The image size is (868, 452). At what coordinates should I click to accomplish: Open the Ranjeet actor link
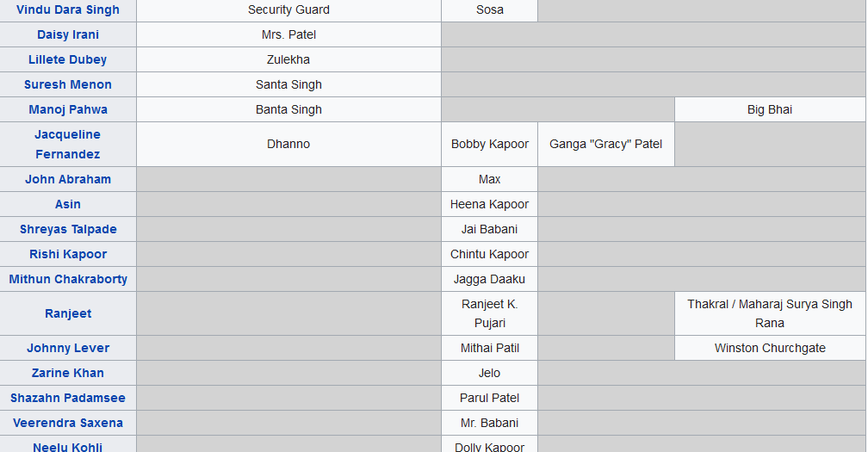click(68, 313)
